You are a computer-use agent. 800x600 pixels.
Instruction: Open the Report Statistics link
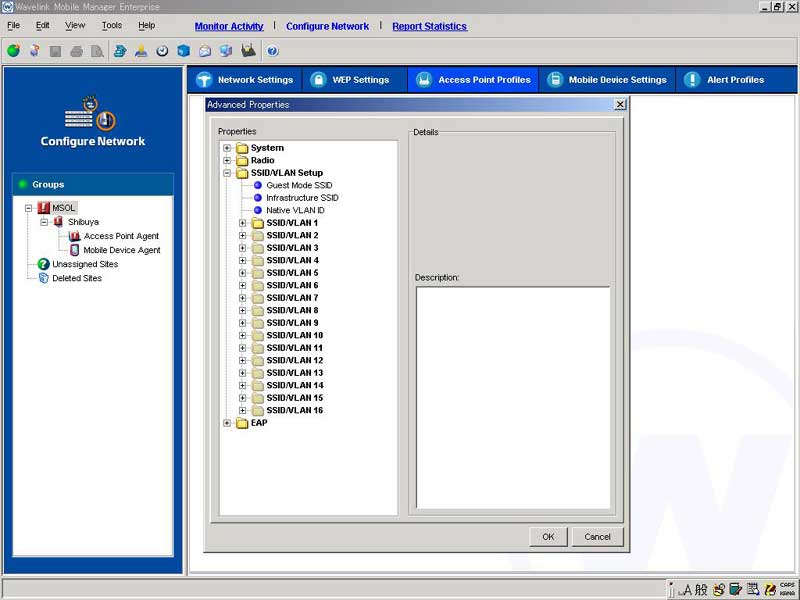click(x=430, y=27)
